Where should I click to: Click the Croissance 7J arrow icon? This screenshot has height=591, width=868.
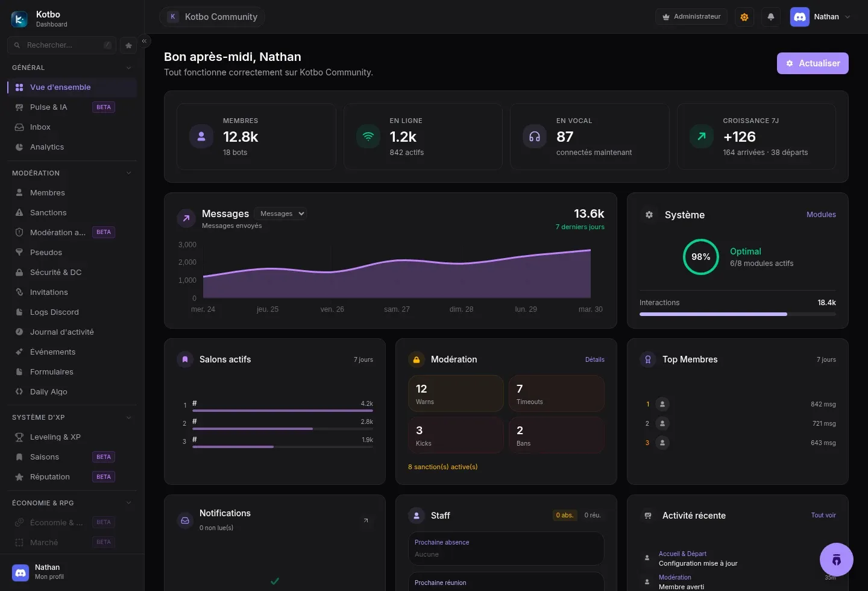pos(702,136)
